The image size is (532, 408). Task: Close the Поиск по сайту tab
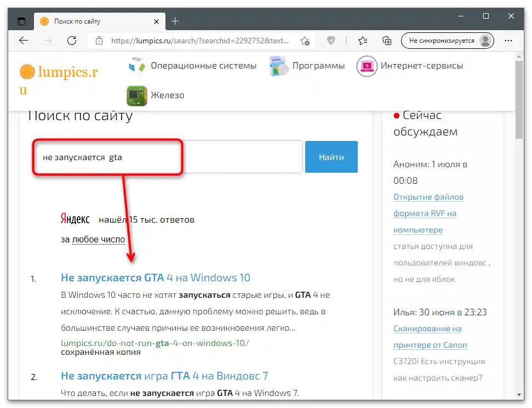pyautogui.click(x=156, y=22)
